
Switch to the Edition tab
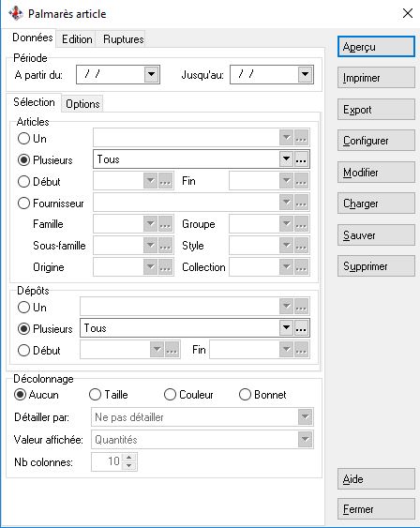pos(77,39)
